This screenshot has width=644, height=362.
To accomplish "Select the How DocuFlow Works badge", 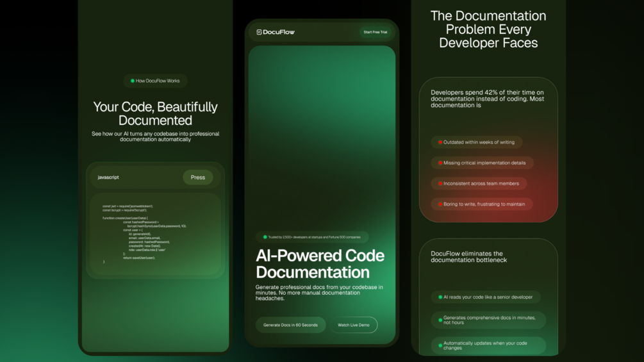I will pyautogui.click(x=155, y=81).
